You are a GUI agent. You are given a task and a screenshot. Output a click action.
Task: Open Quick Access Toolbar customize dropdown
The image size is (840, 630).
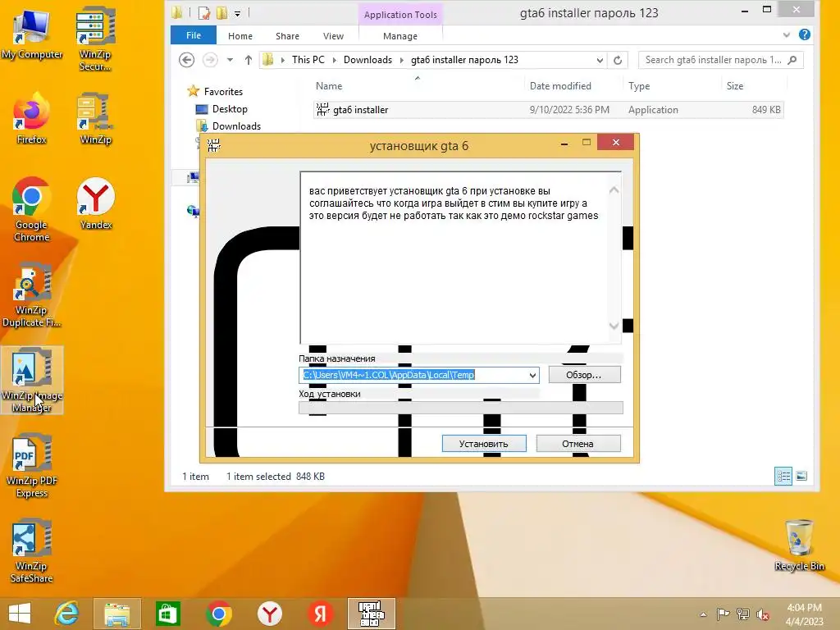237,13
